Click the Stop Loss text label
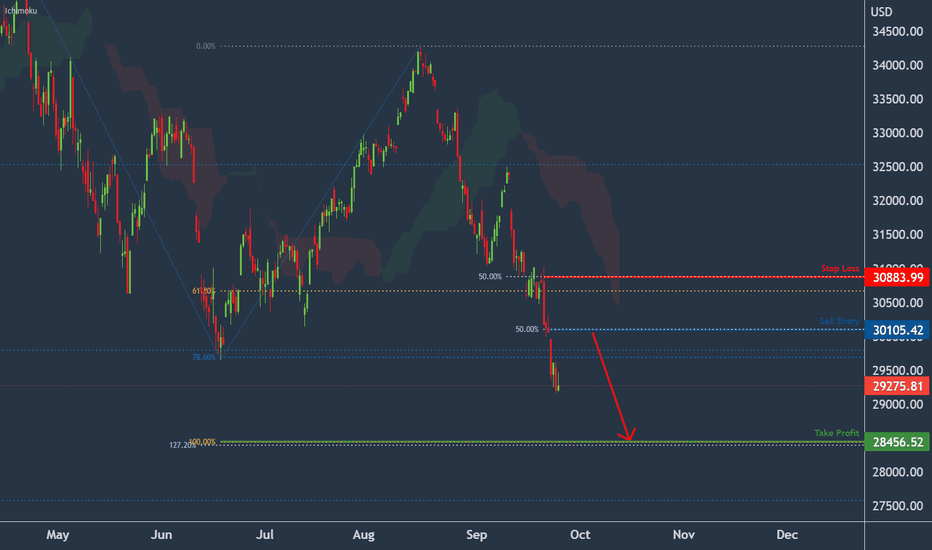Screen dimensions: 932x550 pyautogui.click(x=840, y=268)
